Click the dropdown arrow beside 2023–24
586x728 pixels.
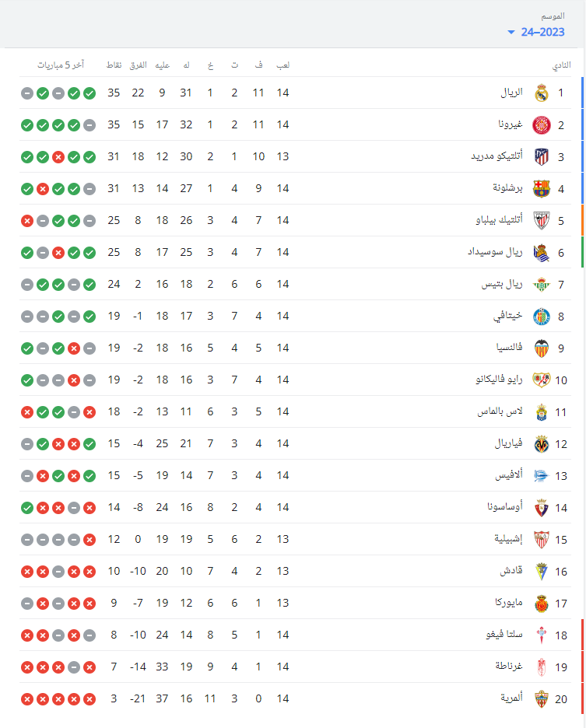[511, 33]
